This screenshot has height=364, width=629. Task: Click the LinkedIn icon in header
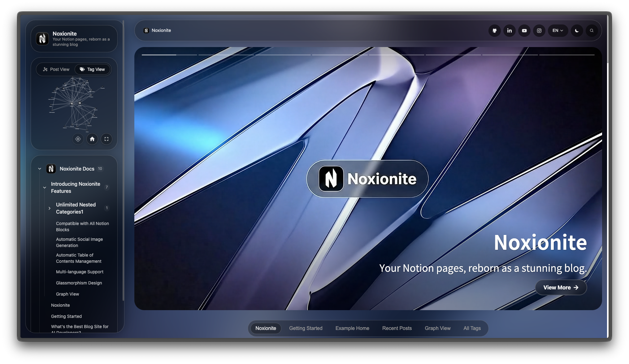click(509, 31)
